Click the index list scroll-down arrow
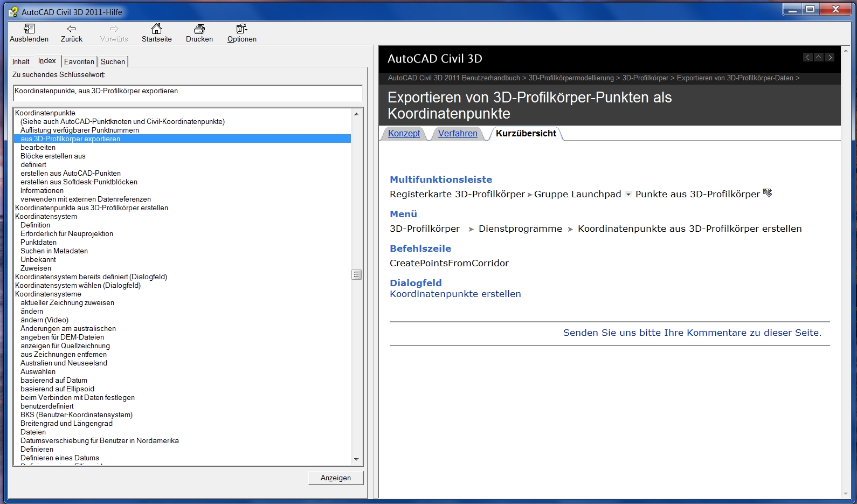Screen dimensions: 857x504 pyautogui.click(x=356, y=459)
